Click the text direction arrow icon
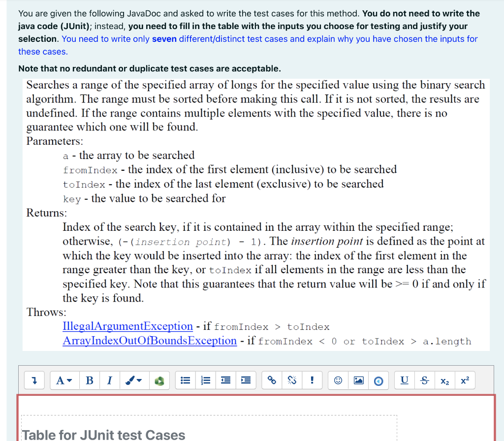The height and width of the screenshot is (441, 504). (34, 380)
